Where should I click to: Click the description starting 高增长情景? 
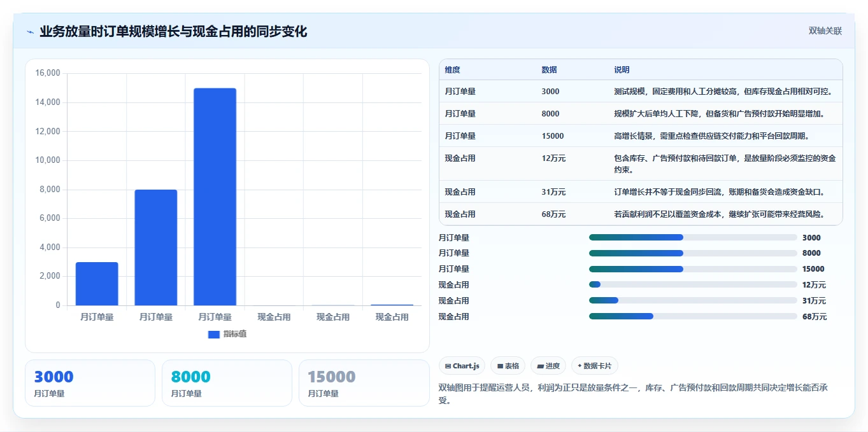pyautogui.click(x=711, y=136)
